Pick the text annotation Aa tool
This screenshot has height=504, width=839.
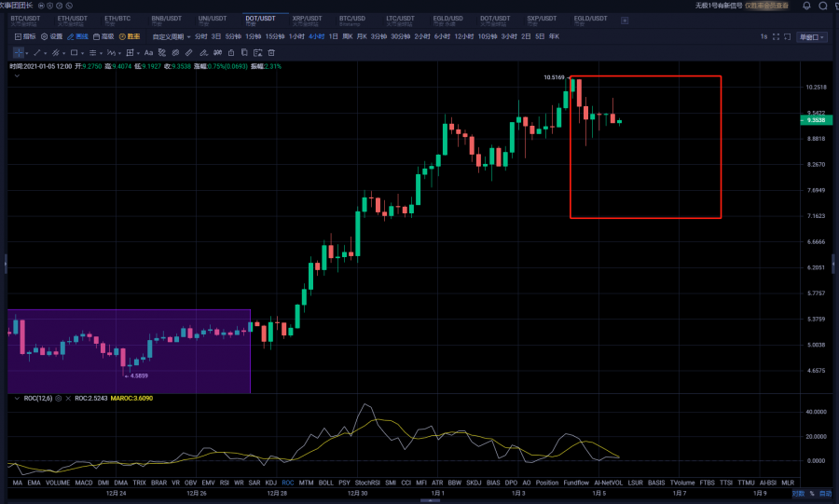[148, 52]
